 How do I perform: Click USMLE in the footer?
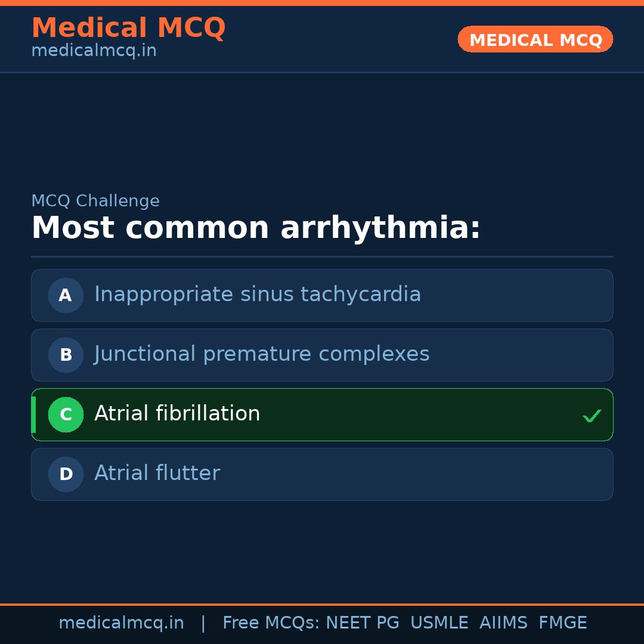(439, 623)
